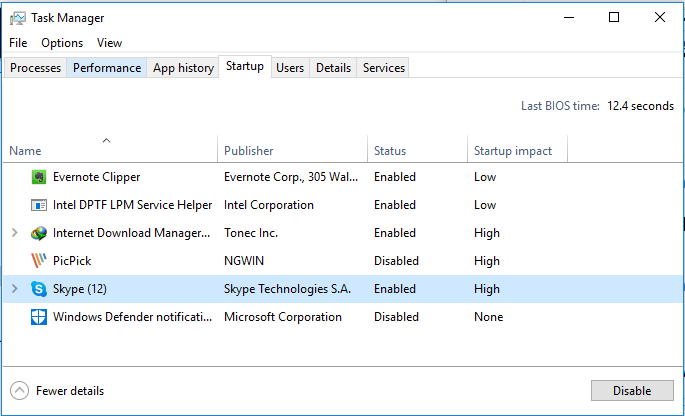Sort by the Startup impact column header
This screenshot has height=416, width=685.
pyautogui.click(x=517, y=149)
